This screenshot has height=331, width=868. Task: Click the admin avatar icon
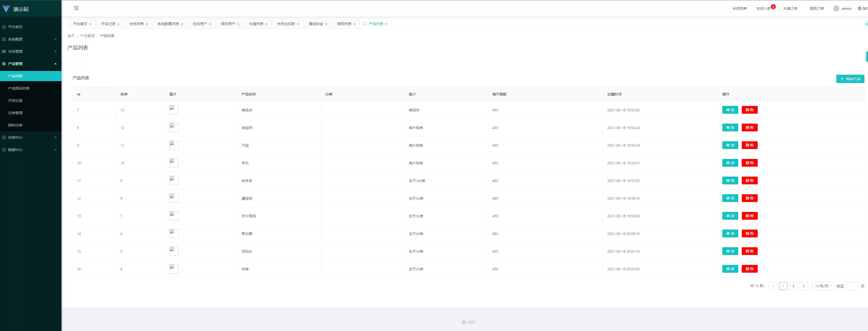click(x=836, y=8)
